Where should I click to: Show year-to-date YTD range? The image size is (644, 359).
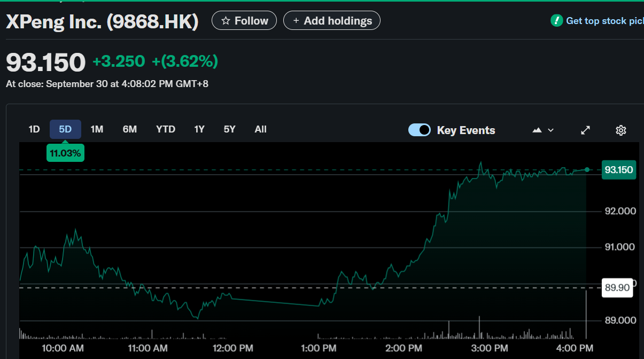[166, 129]
